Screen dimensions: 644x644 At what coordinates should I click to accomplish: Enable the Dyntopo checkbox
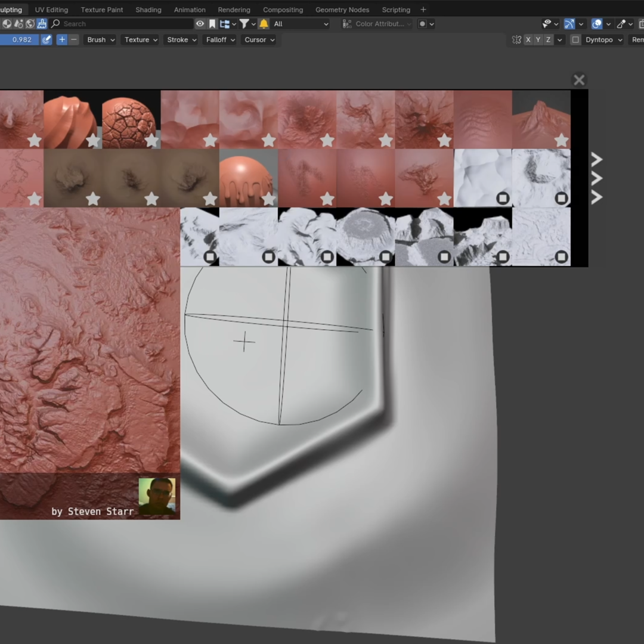575,39
